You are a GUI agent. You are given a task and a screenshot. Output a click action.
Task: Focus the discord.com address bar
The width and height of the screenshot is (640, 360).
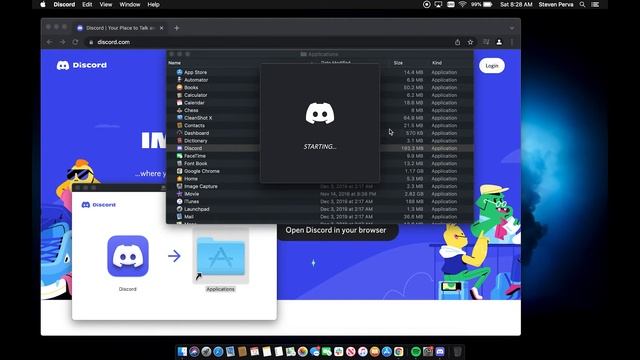[269, 42]
